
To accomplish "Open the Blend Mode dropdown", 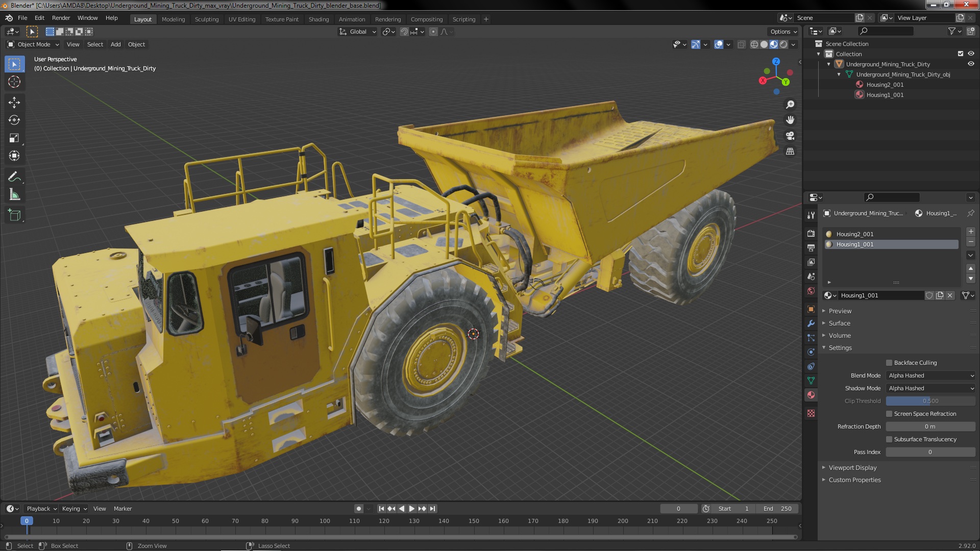I will tap(930, 375).
